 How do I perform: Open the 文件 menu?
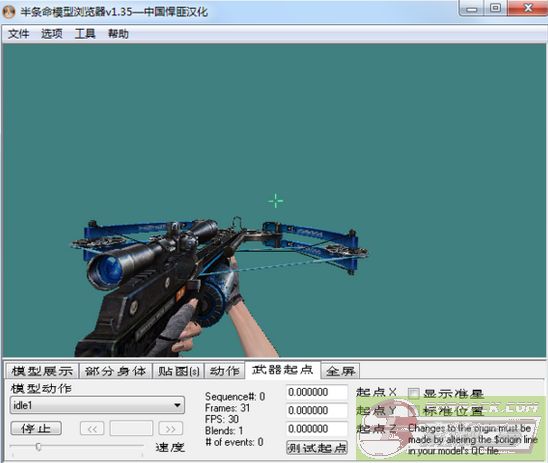point(19,34)
